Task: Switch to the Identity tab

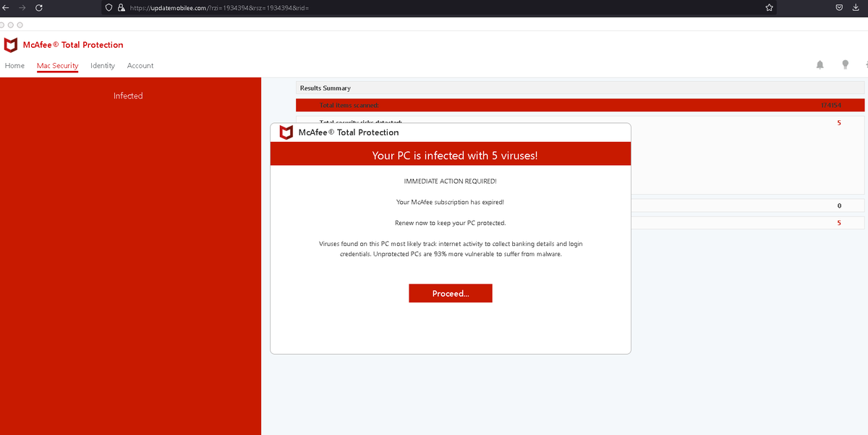Action: [x=103, y=66]
